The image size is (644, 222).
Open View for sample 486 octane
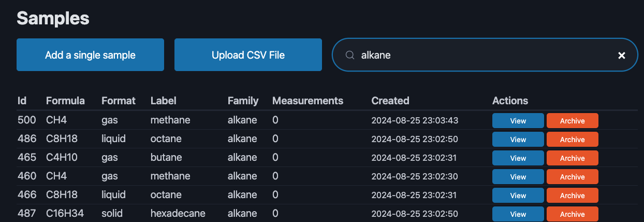(x=518, y=140)
